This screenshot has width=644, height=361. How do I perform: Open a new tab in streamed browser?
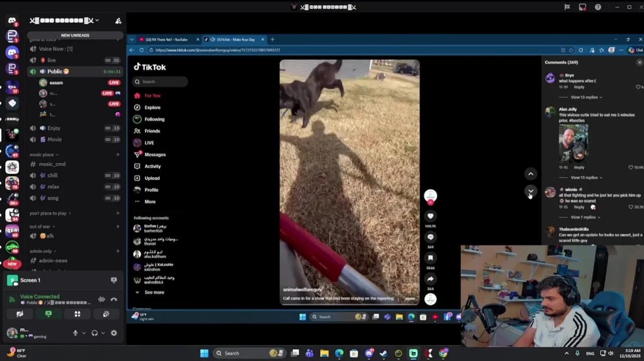point(273,40)
